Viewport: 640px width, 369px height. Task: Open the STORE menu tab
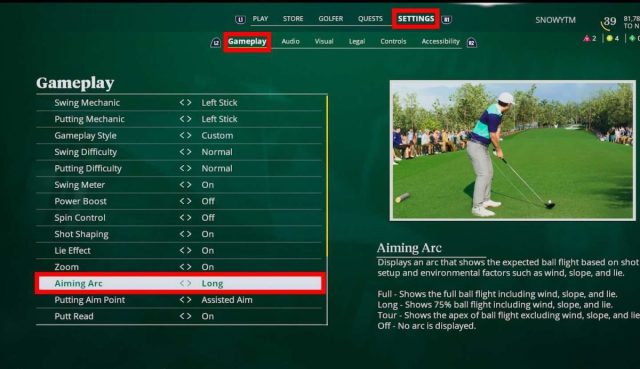click(x=293, y=19)
